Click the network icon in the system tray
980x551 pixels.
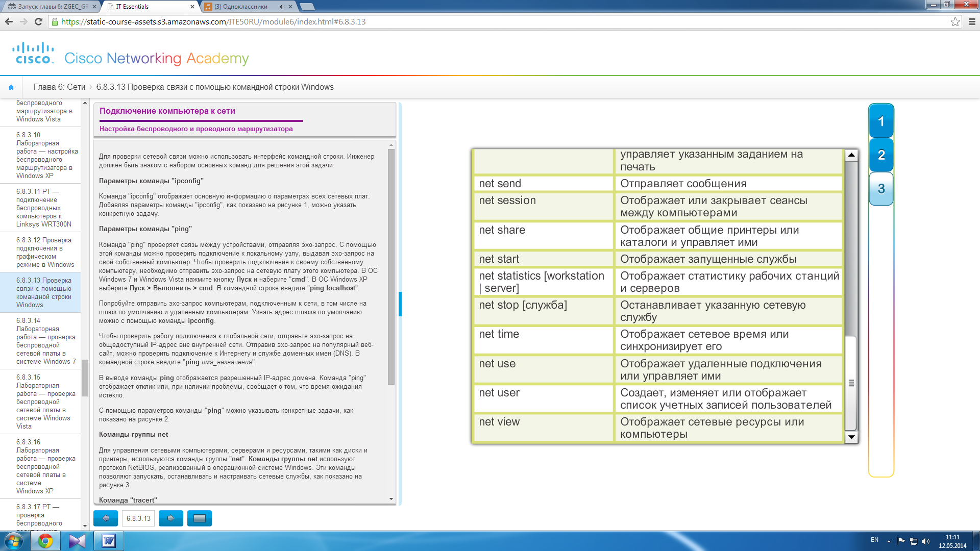click(914, 541)
